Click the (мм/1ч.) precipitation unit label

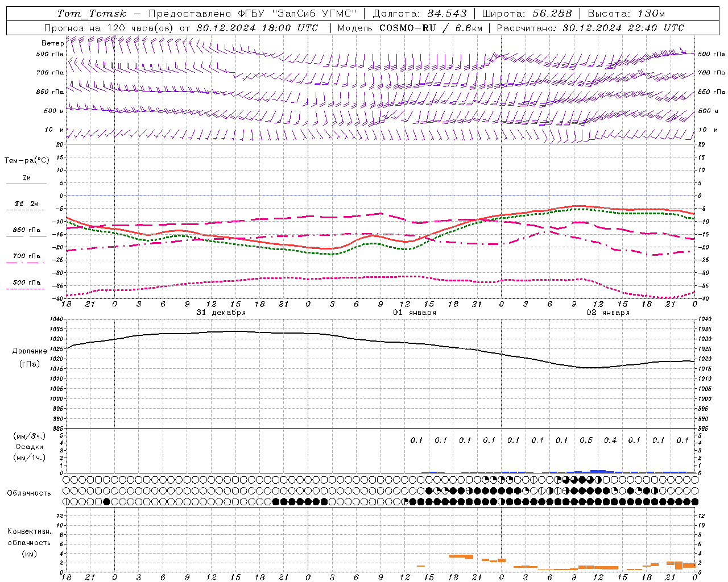[x=30, y=458]
